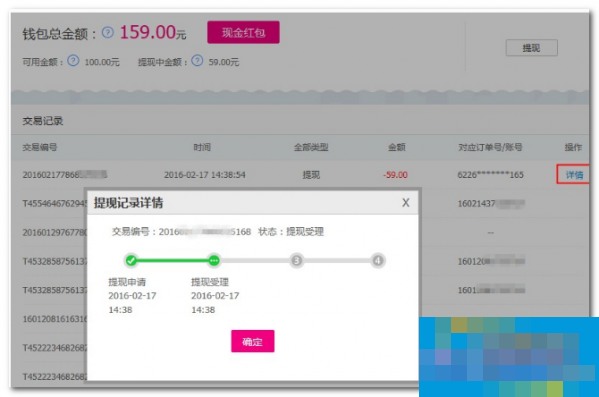
Task: Click the 提现记录详情 dialog title
Action: coord(128,203)
